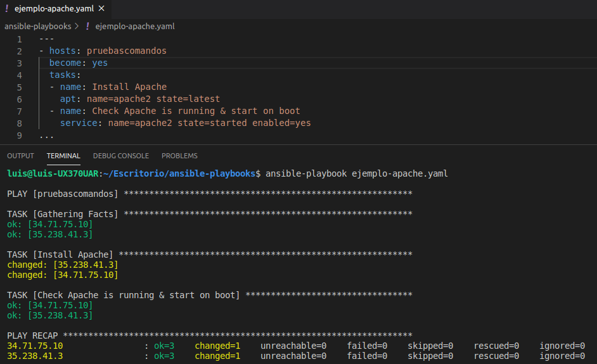
Task: Click the terminal prompt luis@luis-UX370UAR
Action: coord(53,174)
